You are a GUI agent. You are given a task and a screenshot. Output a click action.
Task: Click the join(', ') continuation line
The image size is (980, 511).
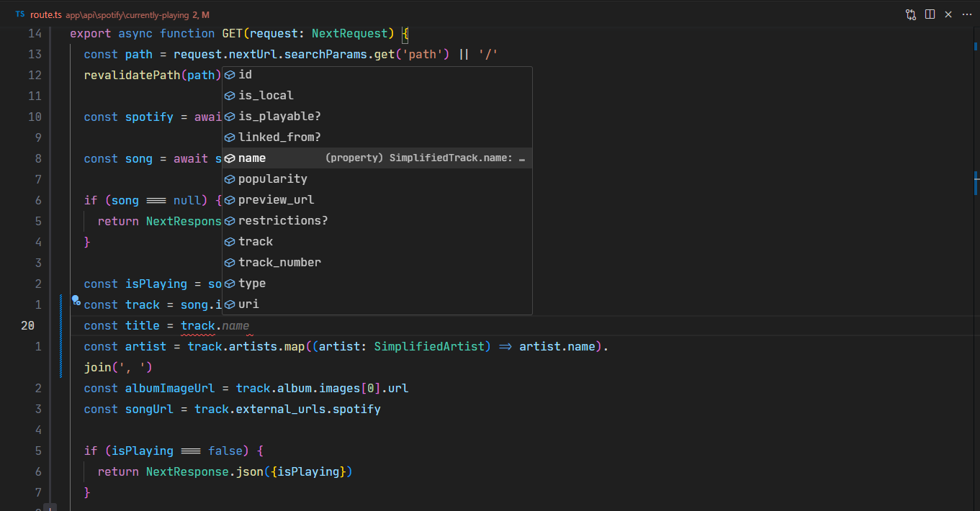118,367
